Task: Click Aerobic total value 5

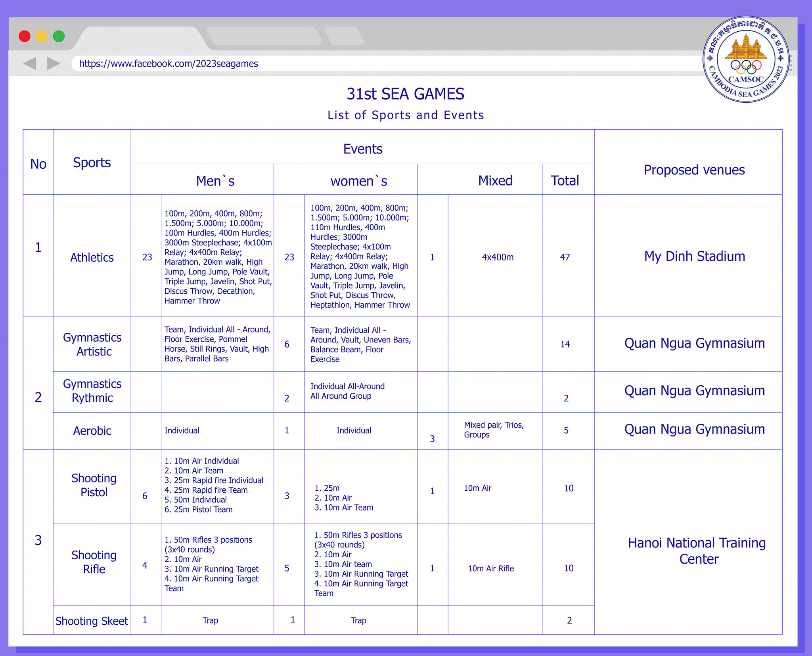Action: (566, 430)
